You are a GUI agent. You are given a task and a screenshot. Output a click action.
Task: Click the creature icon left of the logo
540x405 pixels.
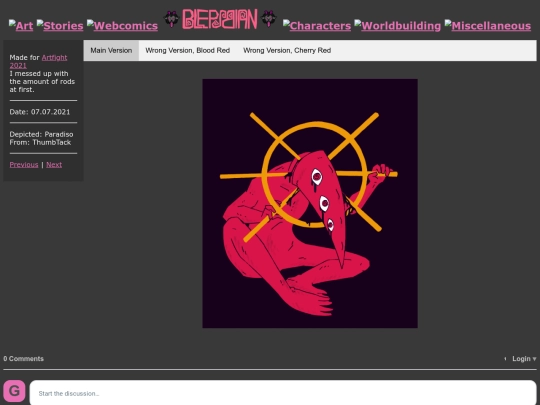[171, 19]
